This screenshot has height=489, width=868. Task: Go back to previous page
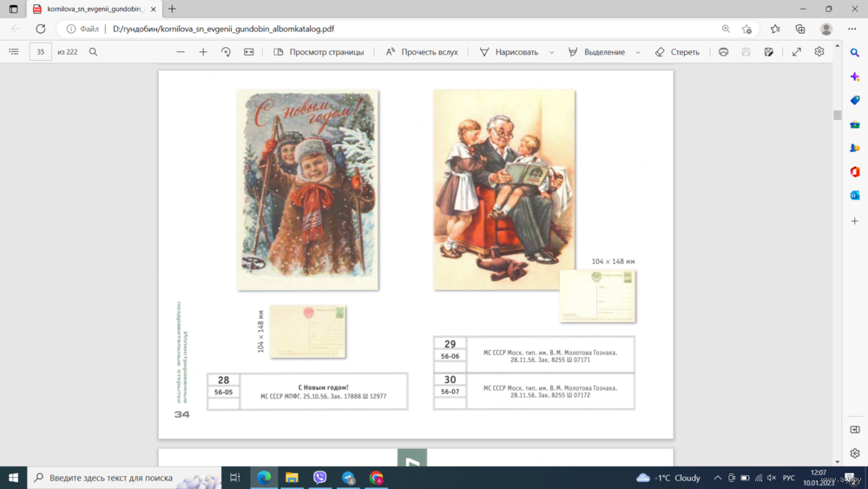click(x=16, y=29)
